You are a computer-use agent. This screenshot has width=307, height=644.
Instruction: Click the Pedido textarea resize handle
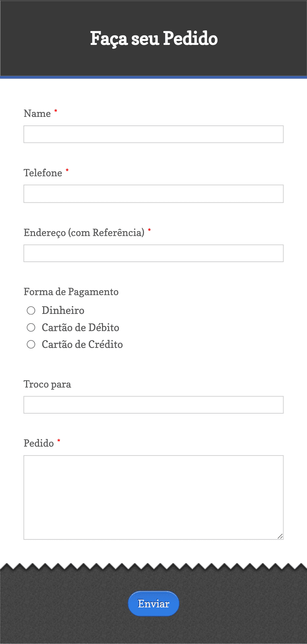point(280,536)
